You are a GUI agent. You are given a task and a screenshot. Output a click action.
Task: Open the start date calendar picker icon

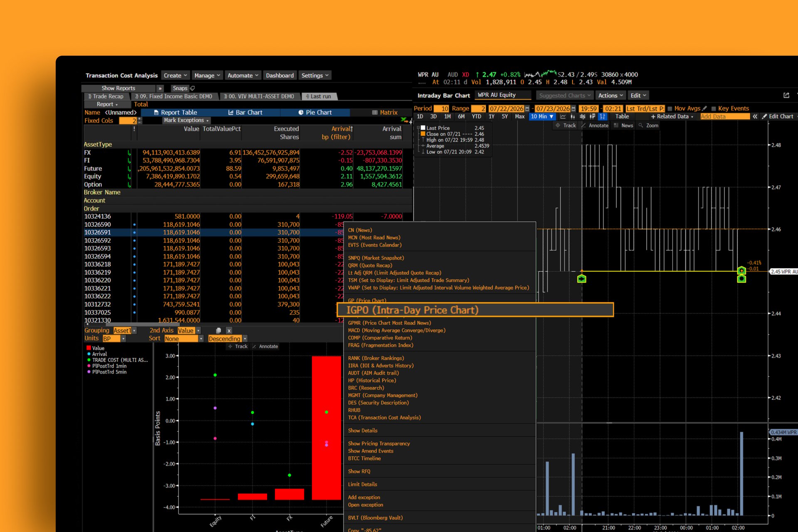(527, 108)
